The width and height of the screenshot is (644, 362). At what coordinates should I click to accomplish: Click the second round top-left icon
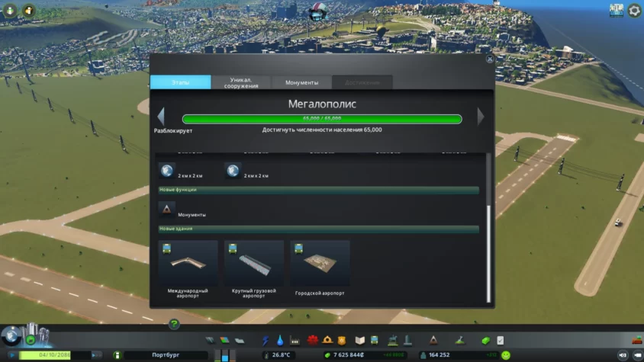coord(28,10)
